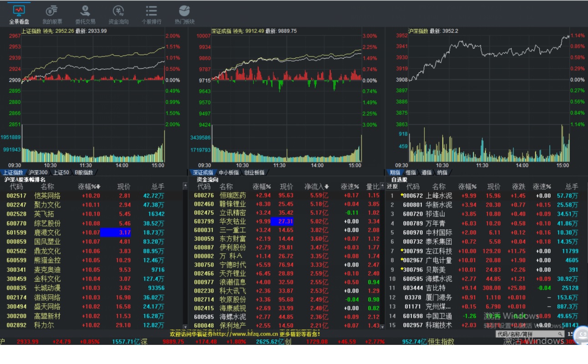
Task: Select the 恒瑞医药 row in 资金流向
Action: (x=287, y=195)
